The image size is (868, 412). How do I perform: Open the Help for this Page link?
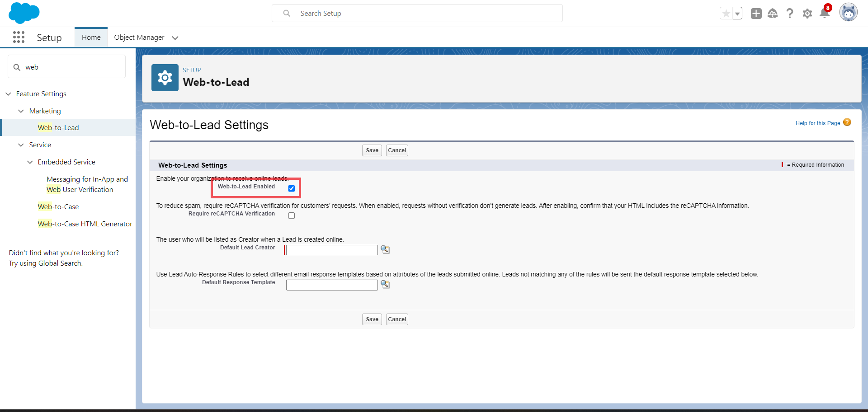pos(818,123)
